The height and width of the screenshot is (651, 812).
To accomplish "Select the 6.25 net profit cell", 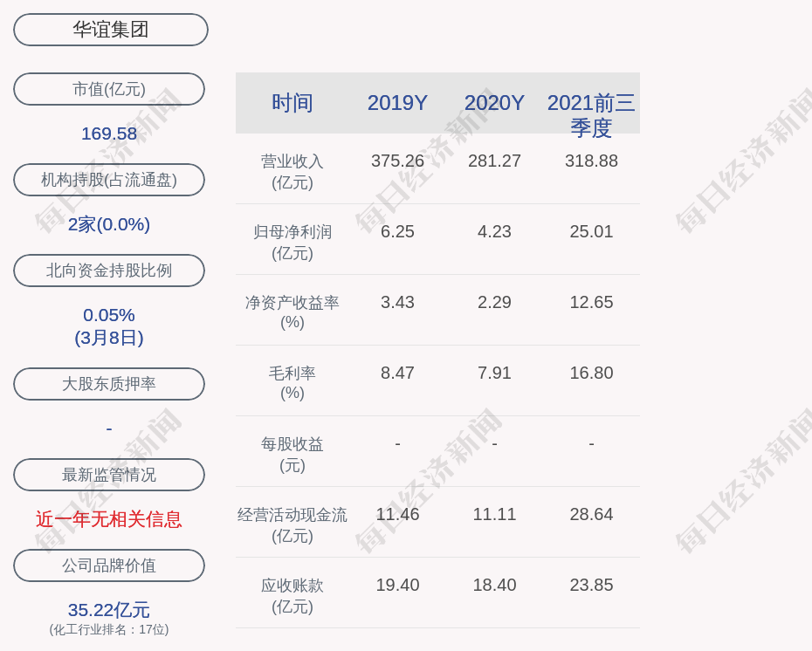I will click(x=398, y=231).
